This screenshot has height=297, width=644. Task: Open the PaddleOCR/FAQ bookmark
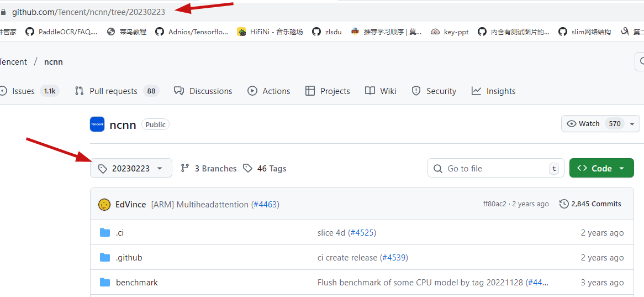click(x=62, y=32)
